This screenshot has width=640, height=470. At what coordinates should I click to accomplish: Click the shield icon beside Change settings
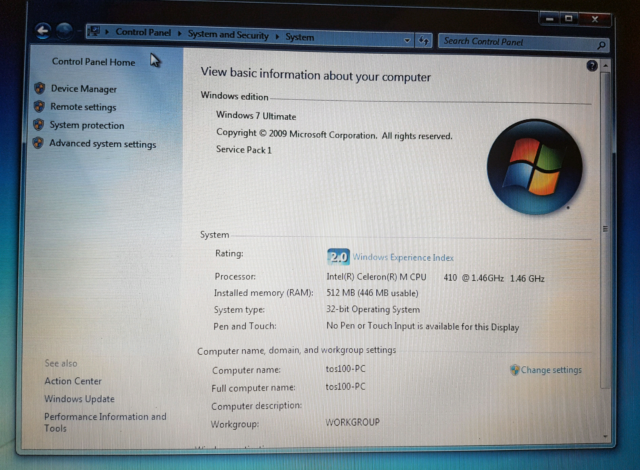point(515,370)
